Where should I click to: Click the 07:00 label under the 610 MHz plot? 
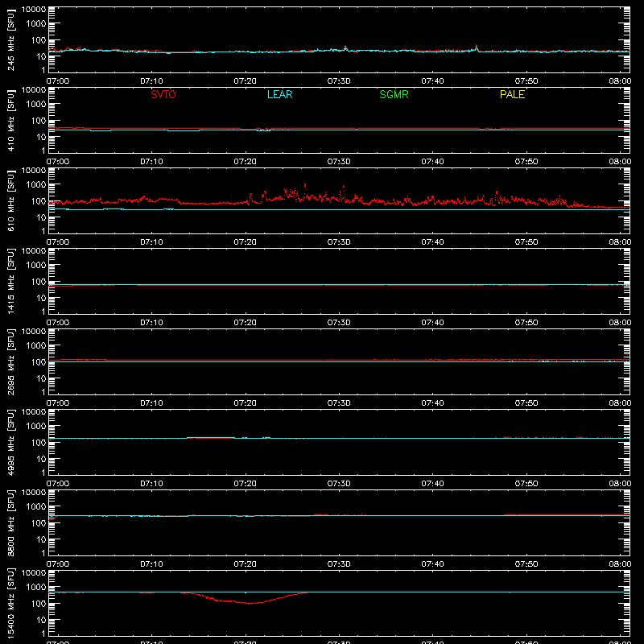pos(58,242)
